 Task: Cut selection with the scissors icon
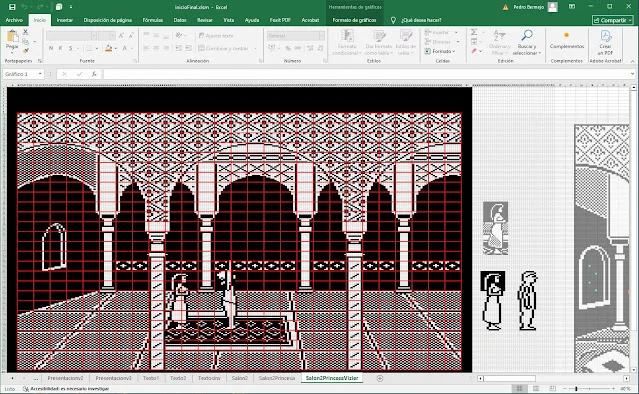pos(26,32)
